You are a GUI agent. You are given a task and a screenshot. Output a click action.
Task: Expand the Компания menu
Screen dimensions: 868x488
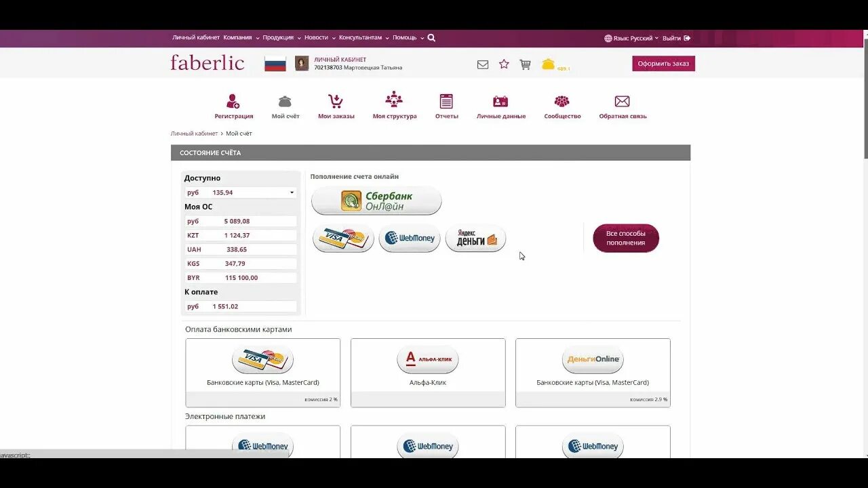[x=241, y=38]
